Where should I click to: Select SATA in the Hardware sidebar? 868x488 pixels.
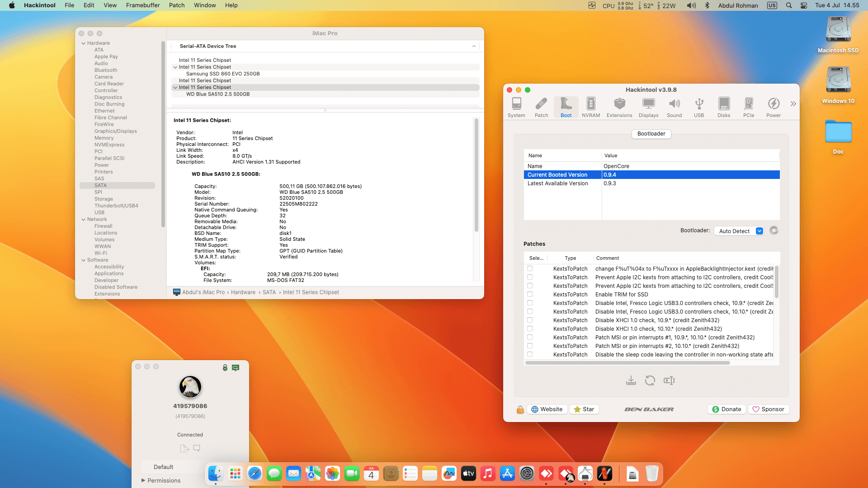[x=100, y=185]
